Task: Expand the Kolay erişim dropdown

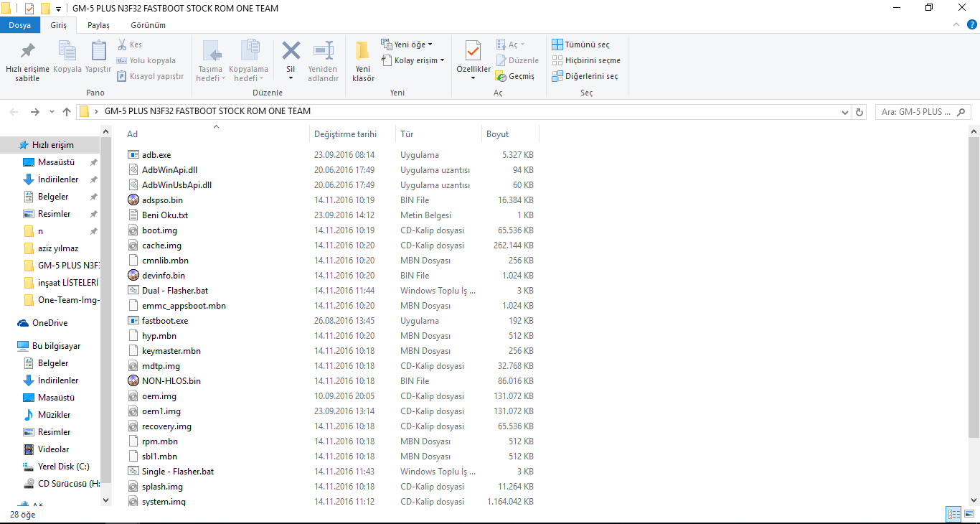Action: tap(413, 60)
